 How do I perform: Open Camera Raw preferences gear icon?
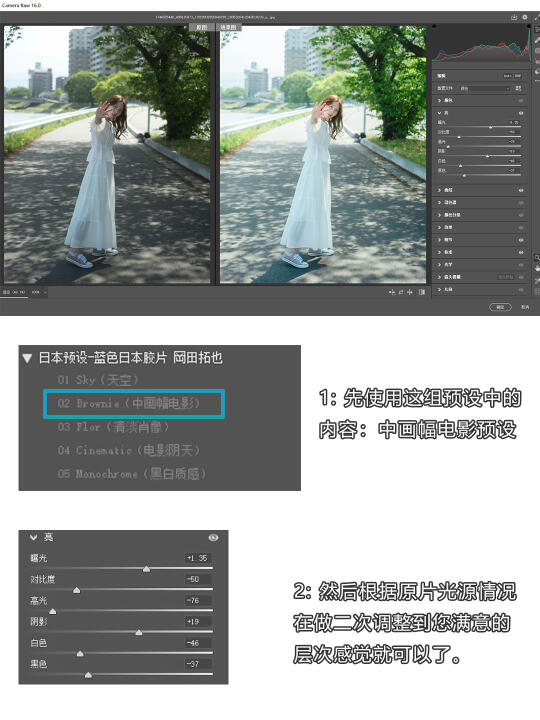(x=525, y=17)
